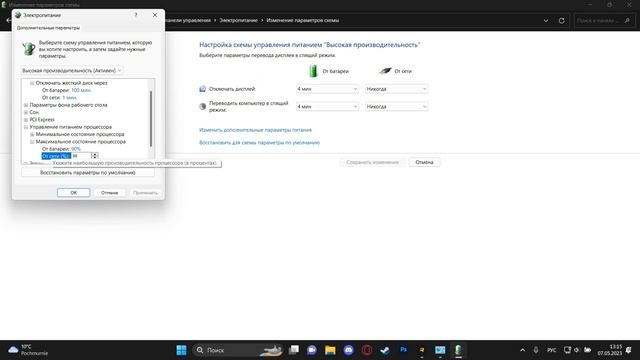640x360 pixels.
Task: Click OK in the power dialog
Action: [x=73, y=192]
